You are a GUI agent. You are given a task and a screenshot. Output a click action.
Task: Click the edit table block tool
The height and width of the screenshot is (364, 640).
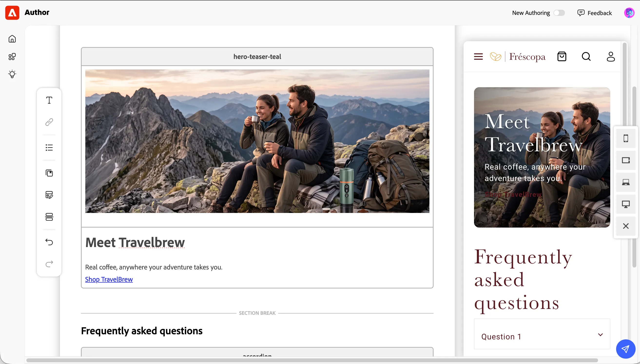(49, 195)
